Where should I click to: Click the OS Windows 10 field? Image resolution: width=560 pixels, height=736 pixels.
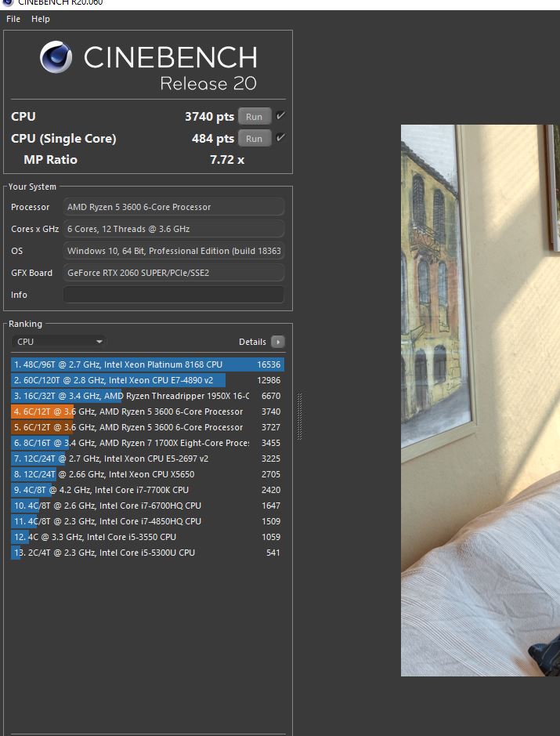point(174,251)
